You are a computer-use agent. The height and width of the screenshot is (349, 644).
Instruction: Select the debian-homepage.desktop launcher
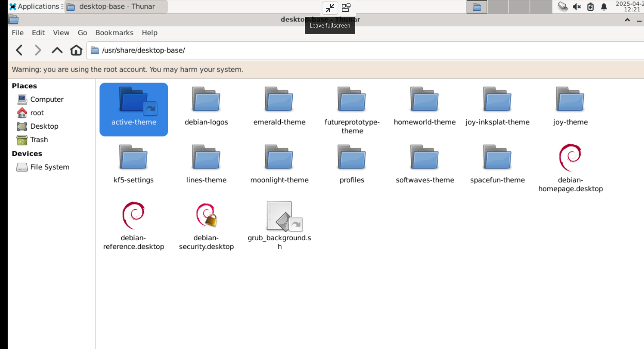(570, 157)
